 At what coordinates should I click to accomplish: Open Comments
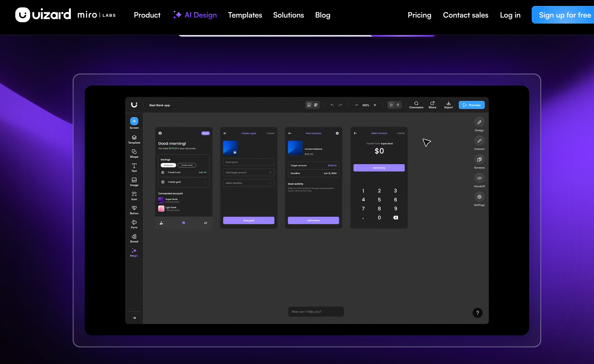[416, 105]
